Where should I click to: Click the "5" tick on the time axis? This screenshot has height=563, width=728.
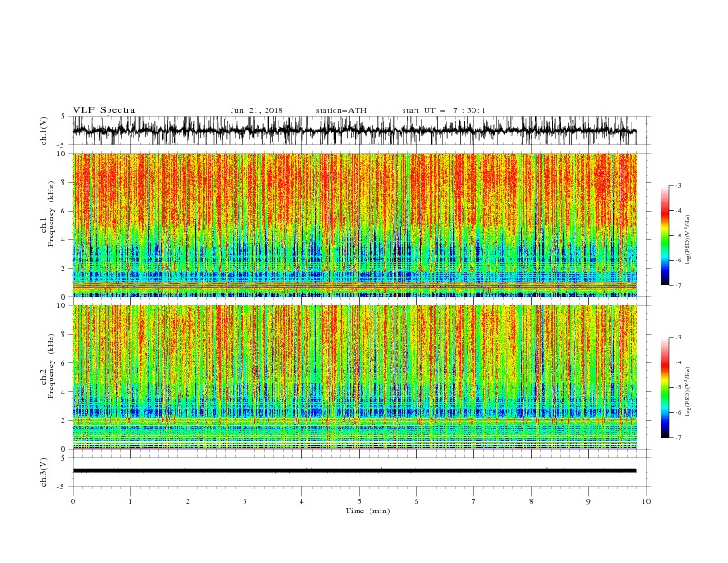359,501
